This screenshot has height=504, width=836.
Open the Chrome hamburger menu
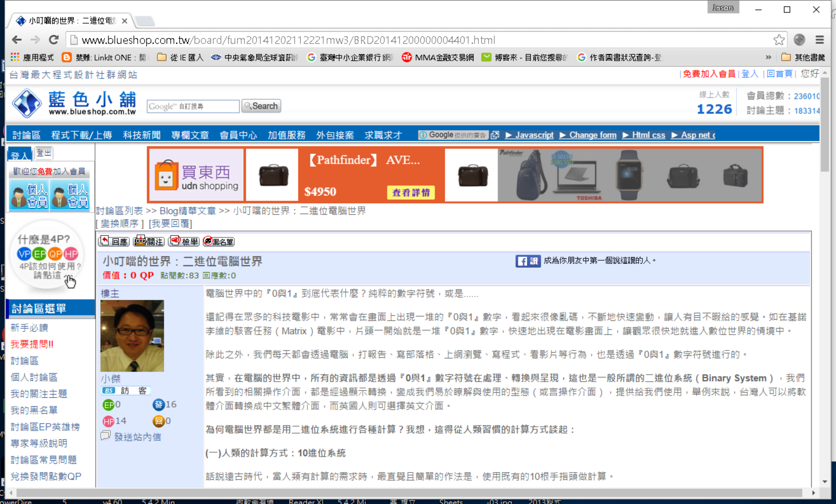820,40
